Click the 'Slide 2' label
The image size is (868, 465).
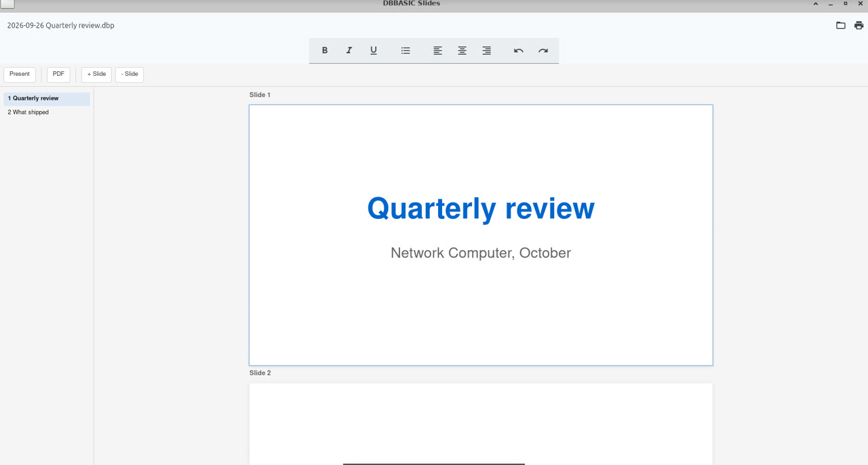pyautogui.click(x=260, y=373)
